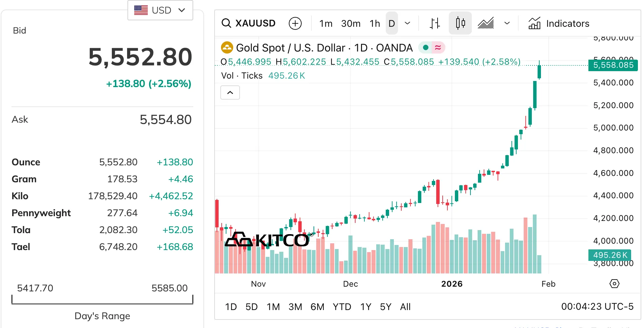Select the D daily interval
Screen dimensions: 644x328
tap(391, 23)
